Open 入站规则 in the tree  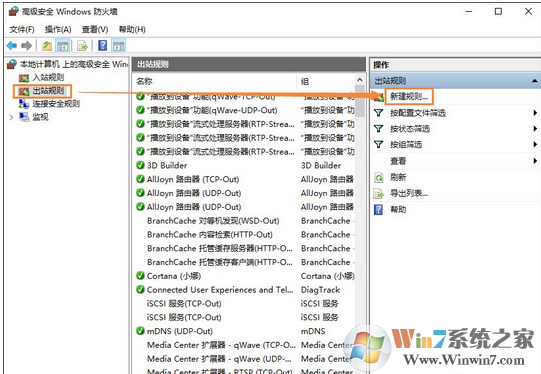coord(48,77)
